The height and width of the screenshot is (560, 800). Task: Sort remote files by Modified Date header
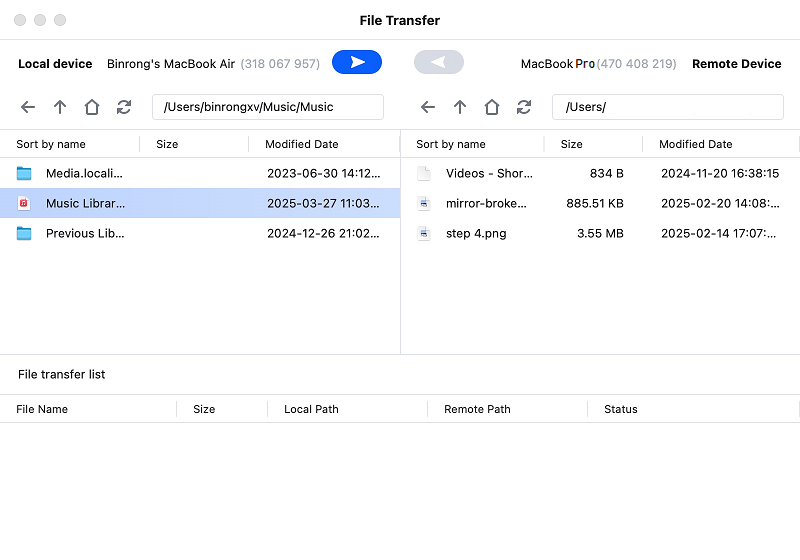[x=695, y=144]
